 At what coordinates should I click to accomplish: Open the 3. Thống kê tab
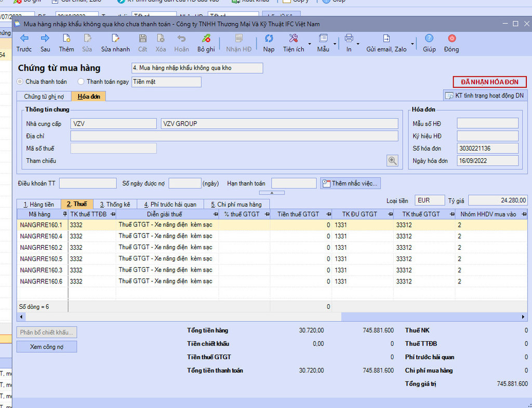point(115,205)
